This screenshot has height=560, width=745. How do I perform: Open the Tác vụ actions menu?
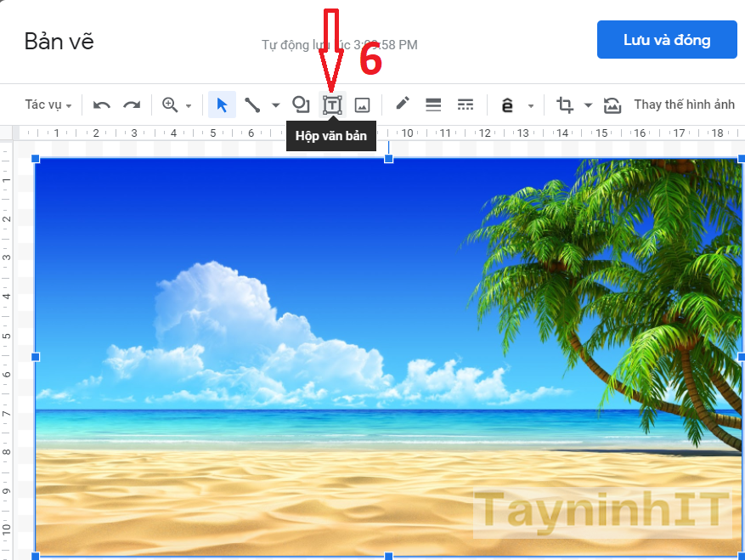(x=48, y=105)
